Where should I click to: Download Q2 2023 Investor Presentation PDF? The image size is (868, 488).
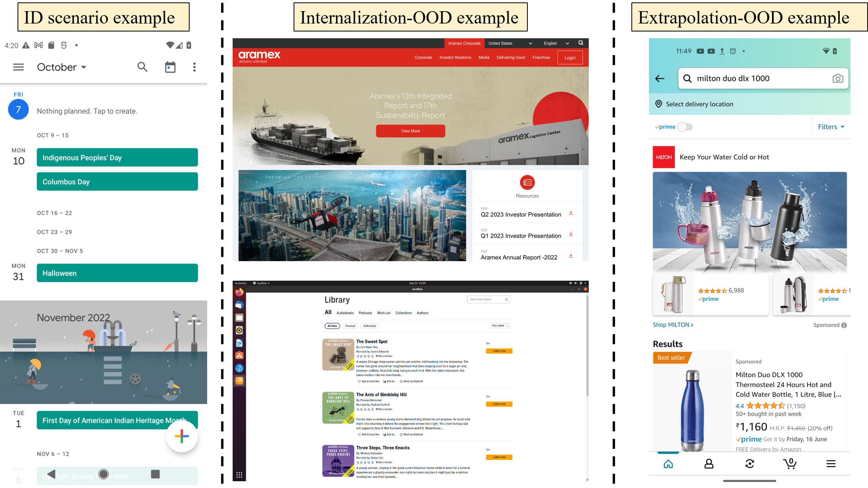pyautogui.click(x=570, y=213)
